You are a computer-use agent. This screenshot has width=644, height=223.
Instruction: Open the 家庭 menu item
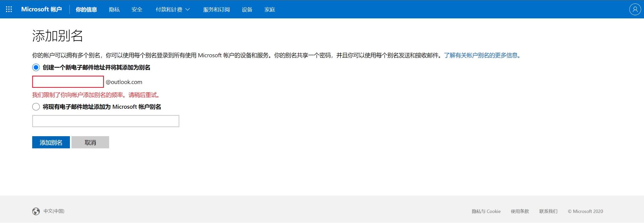coord(270,10)
